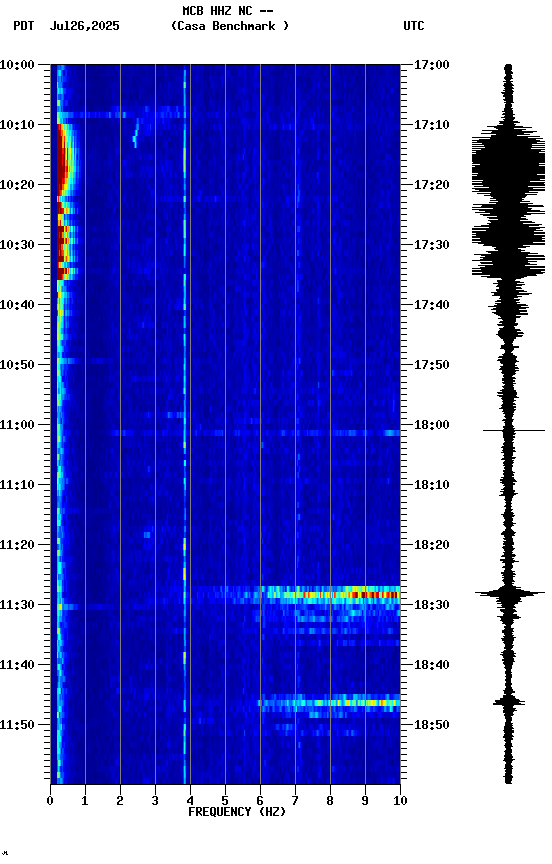Click the 3 Hz frequency axis tick label
The width and height of the screenshot is (552, 864).
[155, 801]
